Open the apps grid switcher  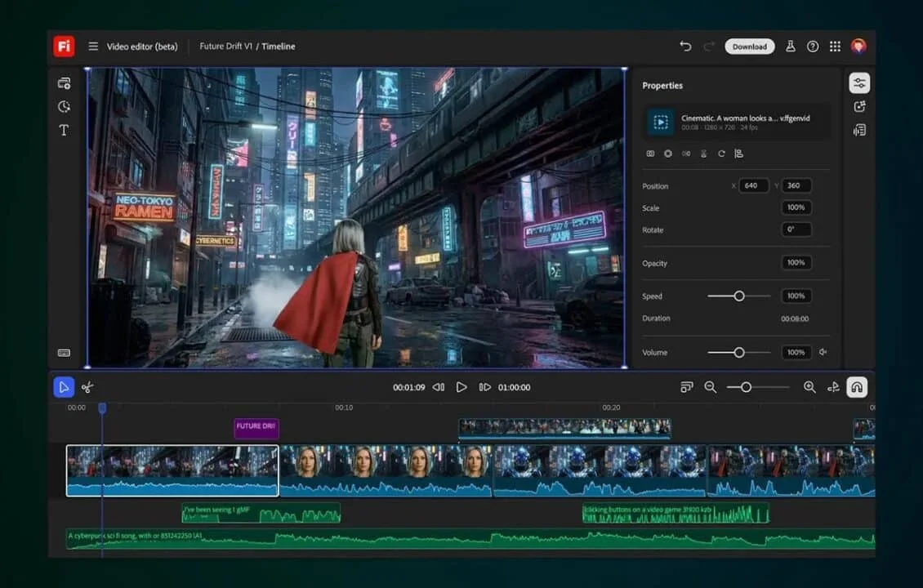click(835, 47)
